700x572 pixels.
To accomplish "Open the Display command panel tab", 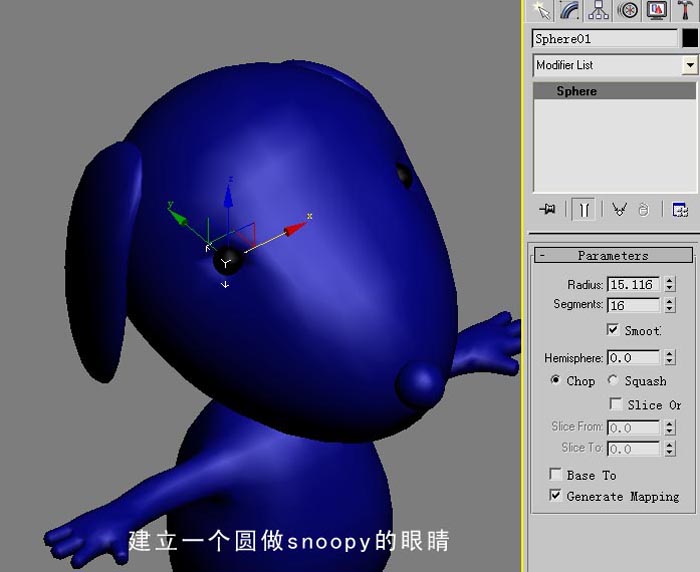I will coord(657,10).
